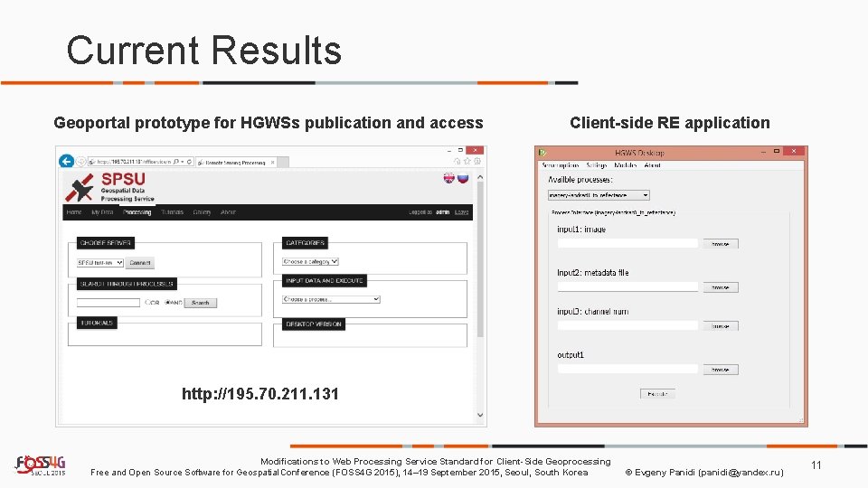Viewport: 868px width, 488px height.
Task: Click the browser back arrow button
Action: coord(66,161)
